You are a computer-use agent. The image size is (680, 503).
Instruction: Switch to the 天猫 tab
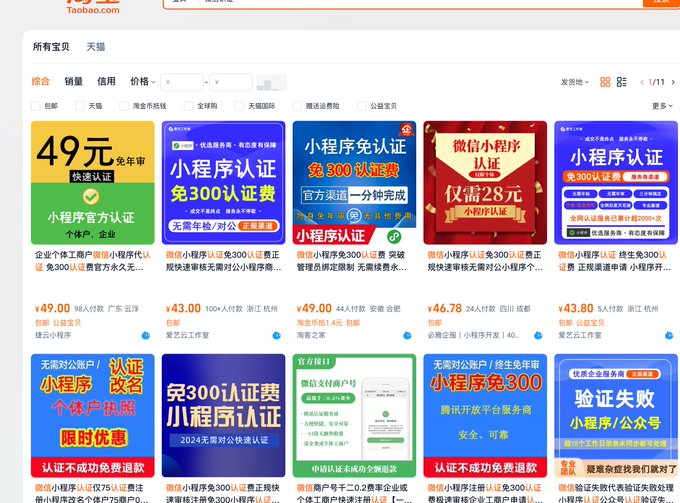pyautogui.click(x=96, y=46)
